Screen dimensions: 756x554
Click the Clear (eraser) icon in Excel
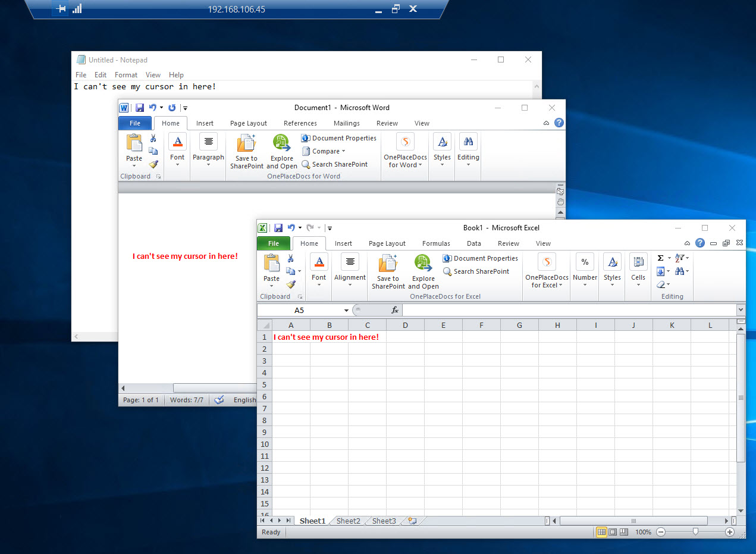click(662, 284)
